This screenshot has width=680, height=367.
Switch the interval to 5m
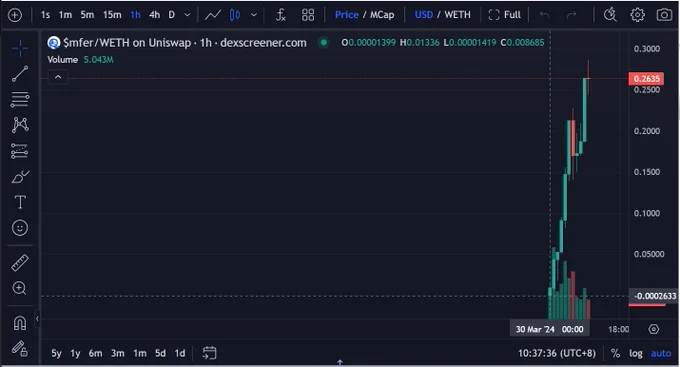point(87,15)
